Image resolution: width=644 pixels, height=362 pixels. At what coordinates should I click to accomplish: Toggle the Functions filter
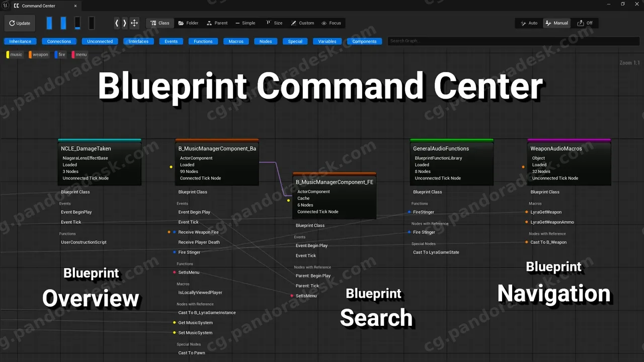point(203,41)
